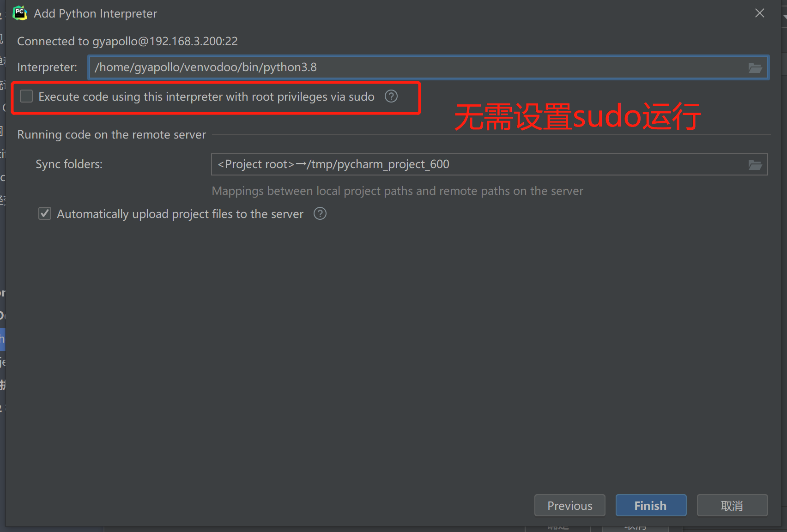
Task: Go back with the Previous button
Action: [570, 506]
